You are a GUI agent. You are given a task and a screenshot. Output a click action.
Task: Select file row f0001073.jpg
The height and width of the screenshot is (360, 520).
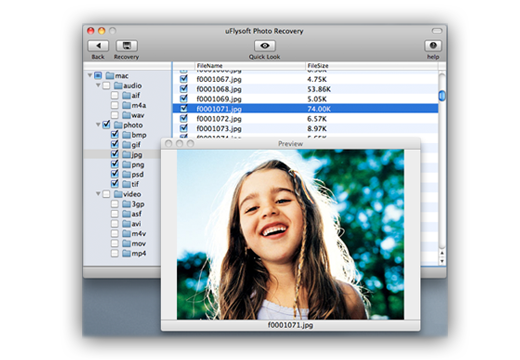click(305, 128)
